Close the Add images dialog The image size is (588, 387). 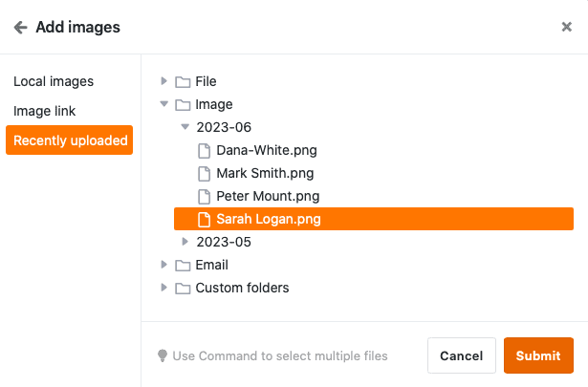click(566, 27)
